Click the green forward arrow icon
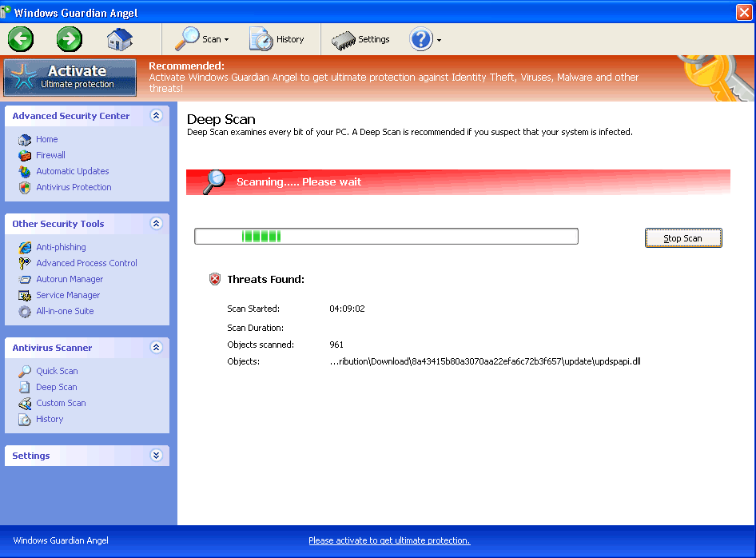Viewport: 756px width, 558px height. [70, 38]
